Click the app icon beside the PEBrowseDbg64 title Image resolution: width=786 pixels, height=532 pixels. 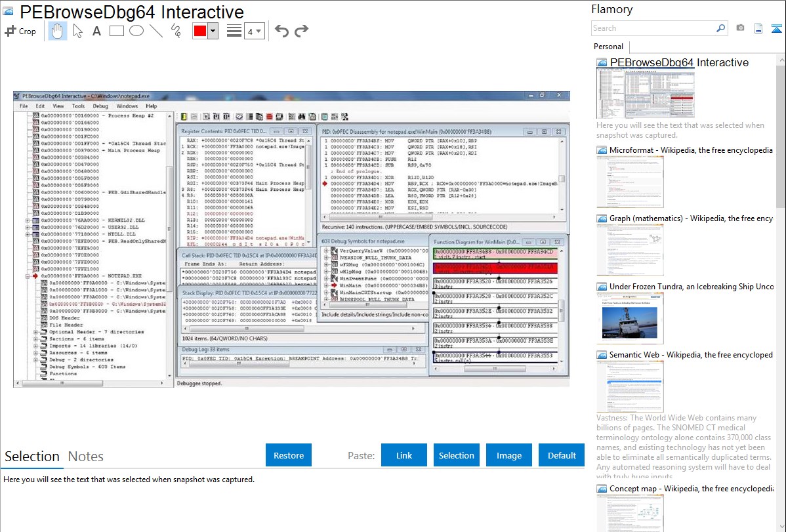point(9,12)
